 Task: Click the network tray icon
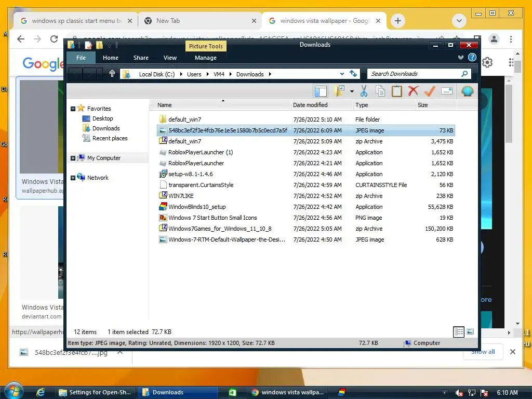(x=472, y=393)
